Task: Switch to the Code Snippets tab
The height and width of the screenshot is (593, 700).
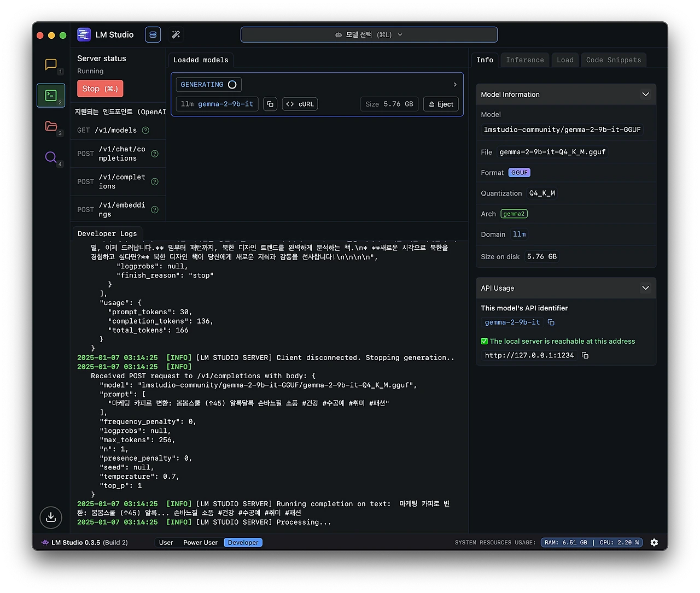Action: click(614, 60)
